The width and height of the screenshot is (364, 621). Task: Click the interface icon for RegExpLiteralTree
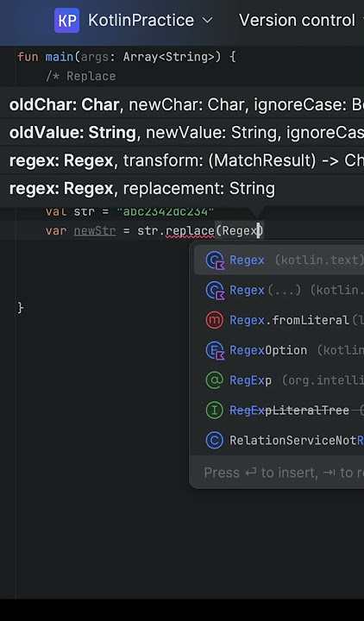(214, 411)
